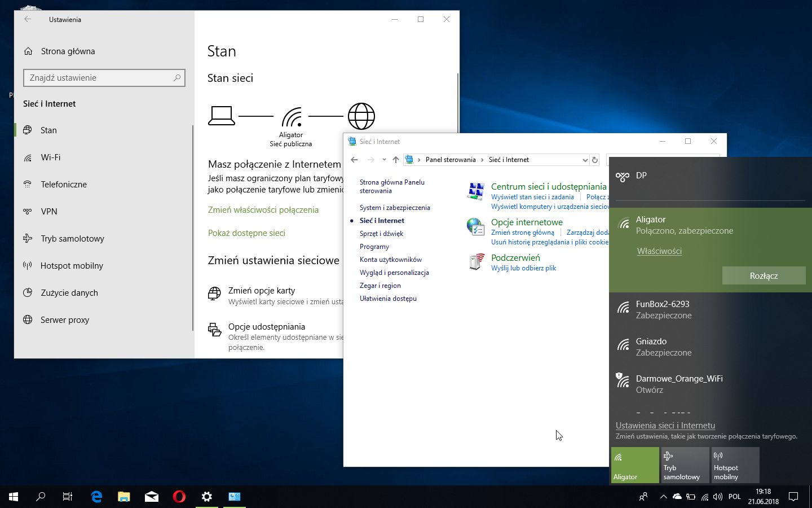Click the Rozłącz disconnect button
This screenshot has height=508, width=812.
coord(764,275)
